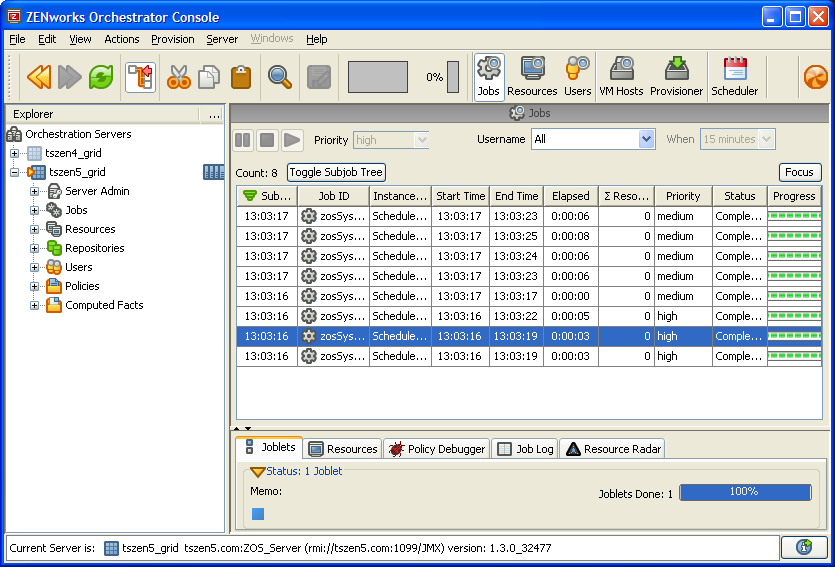Click the Focus button

[x=799, y=173]
